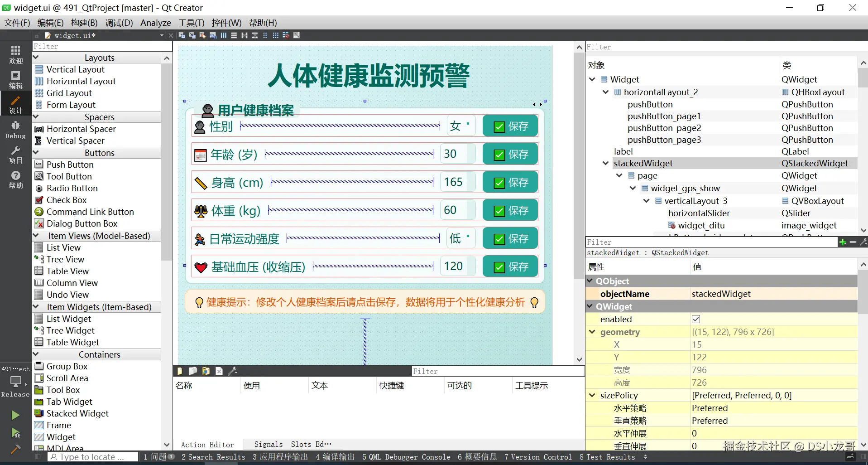Collapse the Layouts widget category
Screen dimensions: 868x465
[36, 58]
